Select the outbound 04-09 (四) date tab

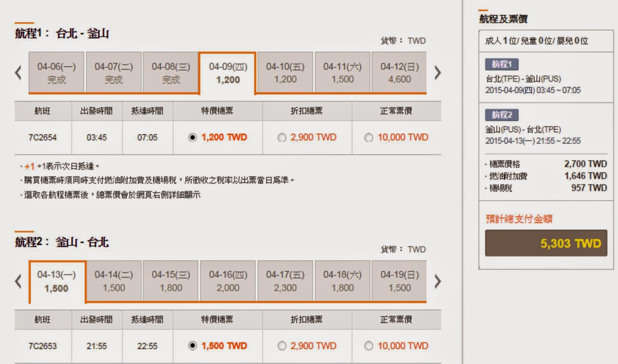tap(228, 73)
